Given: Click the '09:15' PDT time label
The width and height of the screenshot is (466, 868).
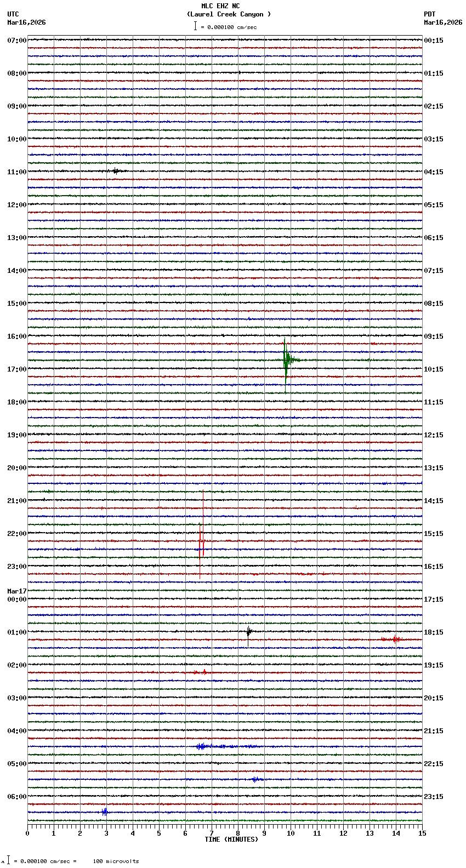Looking at the screenshot, I should click(x=434, y=336).
